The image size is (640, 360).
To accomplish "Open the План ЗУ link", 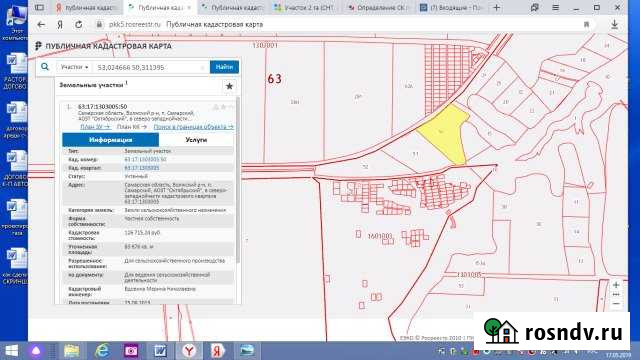I will [95, 127].
